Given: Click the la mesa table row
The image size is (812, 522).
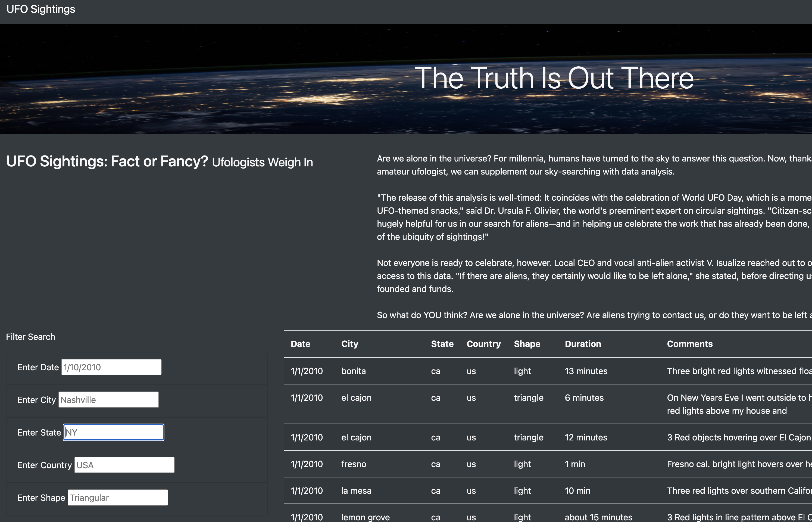Looking at the screenshot, I should pos(356,490).
